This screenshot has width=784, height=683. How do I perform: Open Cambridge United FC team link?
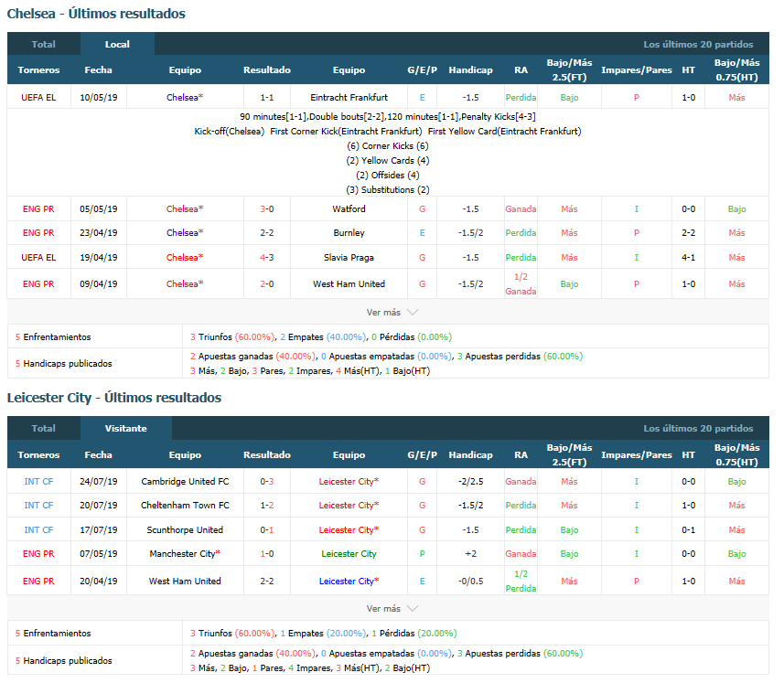point(185,481)
